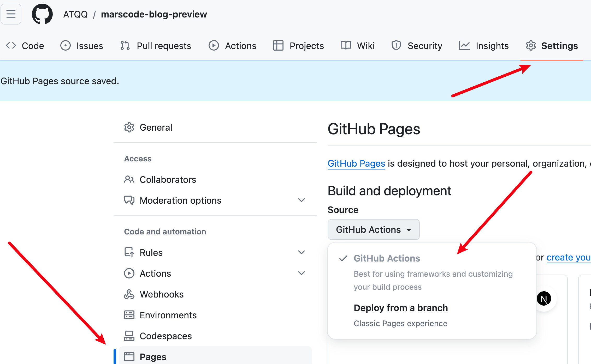Image resolution: width=591 pixels, height=364 pixels.
Task: Open Environments settings page
Action: (215, 315)
